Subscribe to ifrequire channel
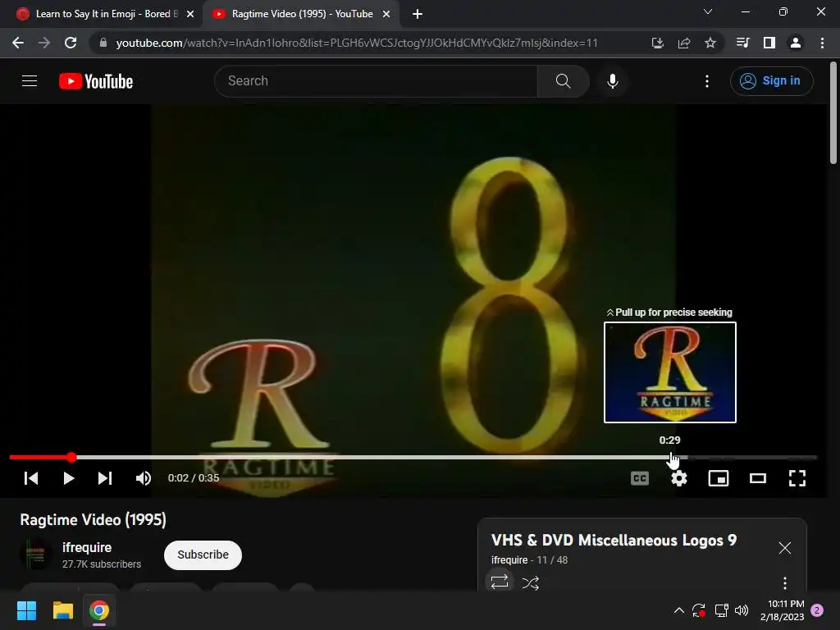The width and height of the screenshot is (840, 630). click(203, 555)
